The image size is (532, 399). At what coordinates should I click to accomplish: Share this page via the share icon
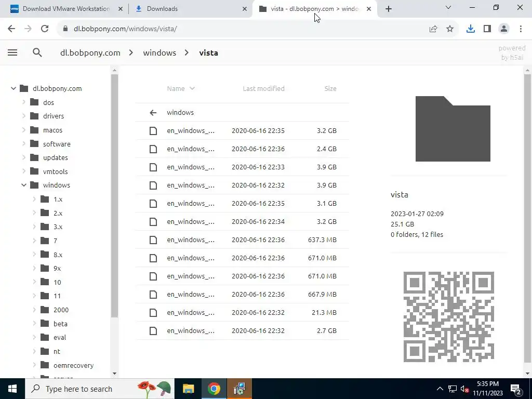click(433, 29)
